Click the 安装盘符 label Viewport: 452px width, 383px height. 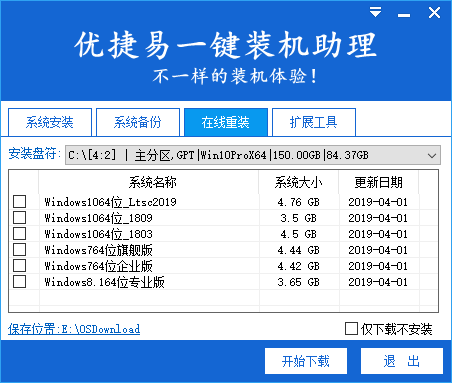coord(34,154)
